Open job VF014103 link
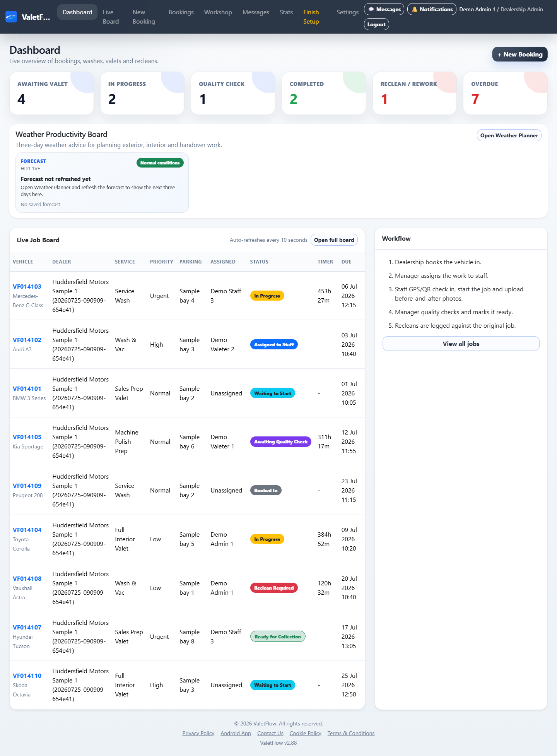The height and width of the screenshot is (756, 557). click(x=27, y=287)
